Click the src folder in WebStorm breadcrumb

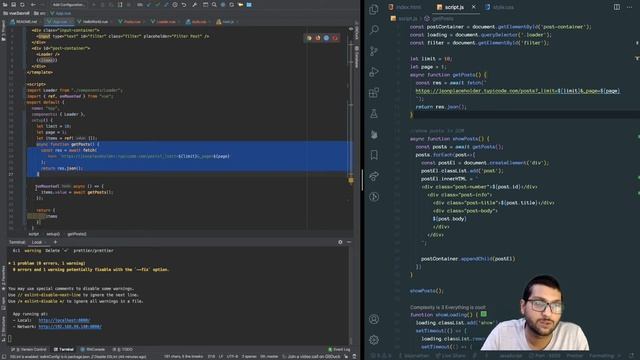click(40, 13)
